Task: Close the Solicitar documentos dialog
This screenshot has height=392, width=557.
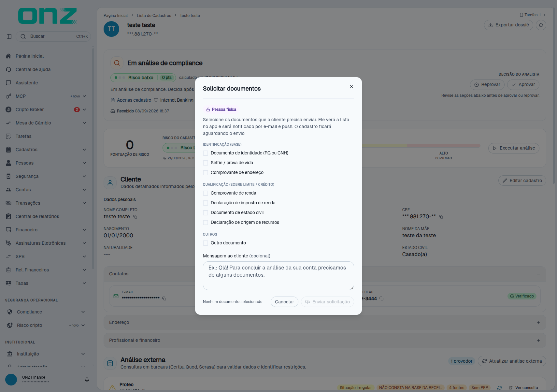Action: (351, 86)
